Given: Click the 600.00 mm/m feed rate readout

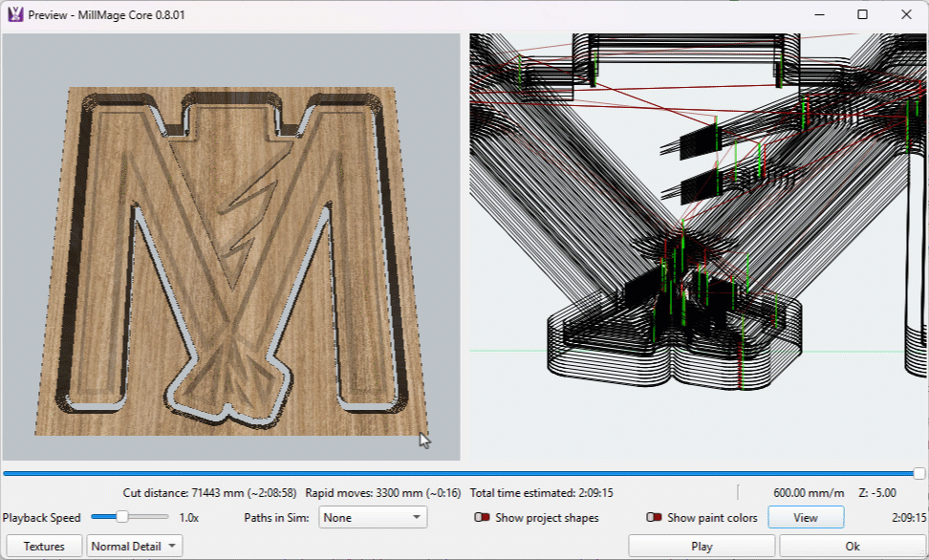Looking at the screenshot, I should coord(809,493).
